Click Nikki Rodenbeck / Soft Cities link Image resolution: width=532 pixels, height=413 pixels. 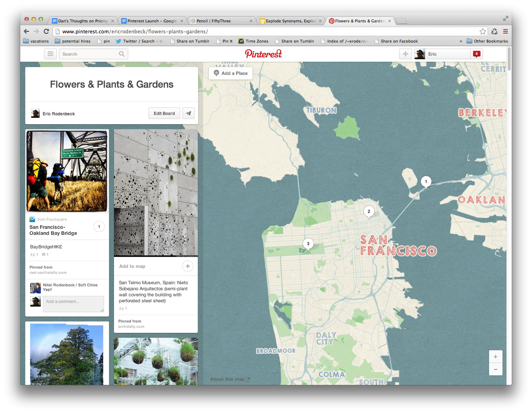(x=70, y=285)
